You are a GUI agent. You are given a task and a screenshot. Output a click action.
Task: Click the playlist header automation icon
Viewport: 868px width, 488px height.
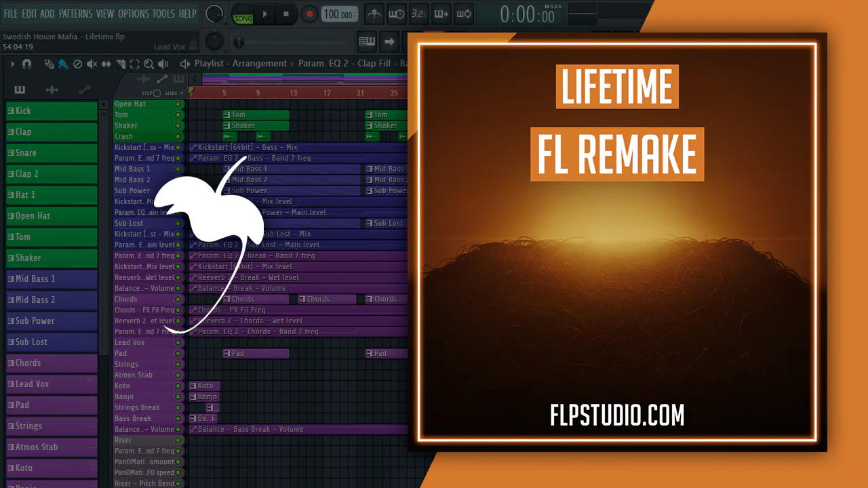[x=161, y=80]
